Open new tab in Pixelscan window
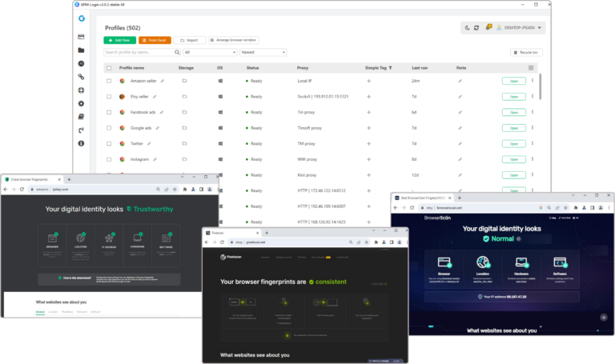The width and height of the screenshot is (615, 364). tap(267, 233)
